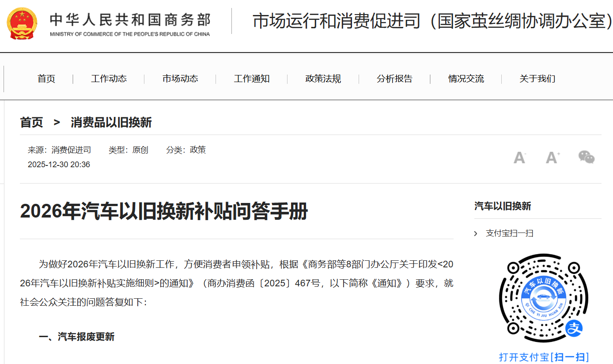The image size is (613, 364).
Task: Select the 工作通知 navigation item
Action: click(251, 79)
